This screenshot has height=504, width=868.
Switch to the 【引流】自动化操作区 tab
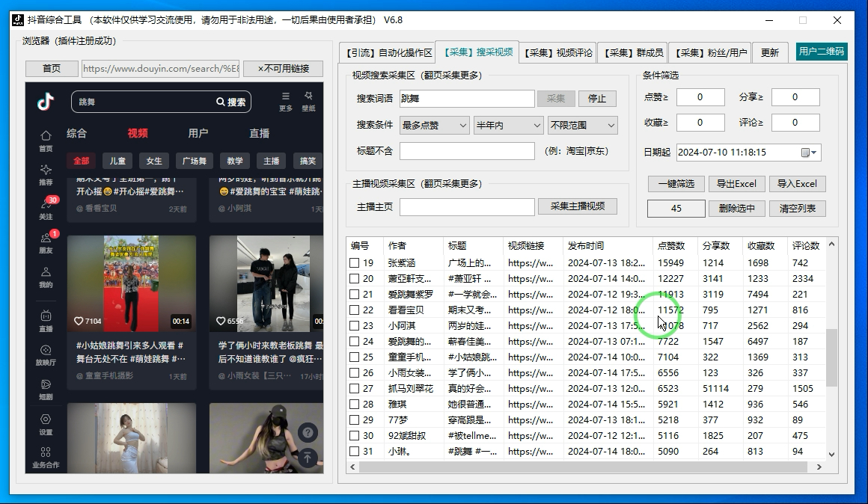(x=387, y=52)
